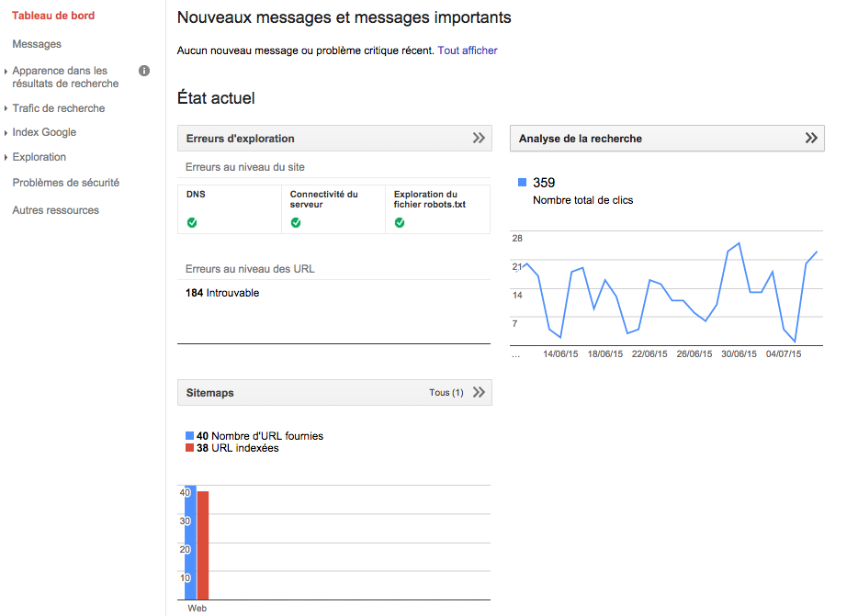Open the Sitemaps report via its double-arrow
The height and width of the screenshot is (616, 858).
point(479,391)
